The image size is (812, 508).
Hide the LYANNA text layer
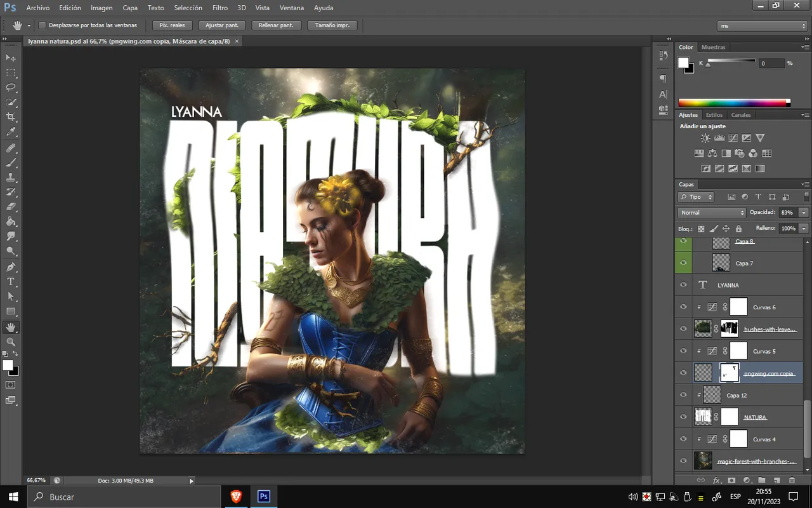pyautogui.click(x=683, y=285)
